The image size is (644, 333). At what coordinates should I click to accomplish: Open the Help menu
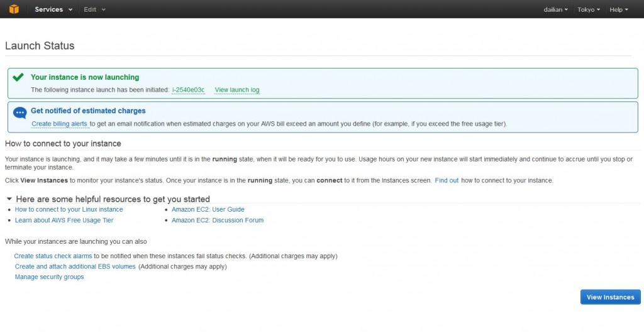[619, 9]
